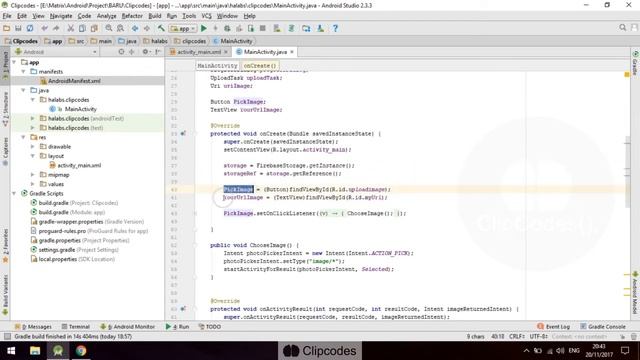Run the app with green play icon
Viewport: 640px width, 360px height.
tap(204, 28)
